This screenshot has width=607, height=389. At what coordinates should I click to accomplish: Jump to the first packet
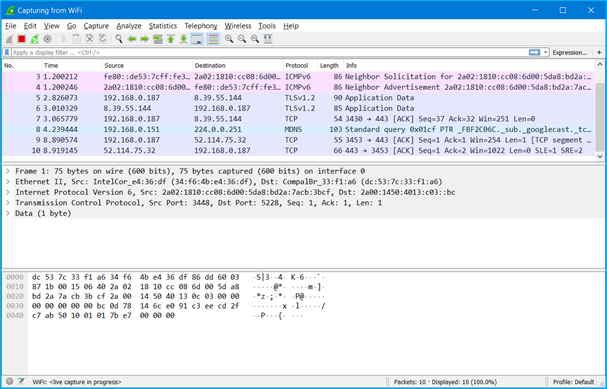click(x=171, y=39)
